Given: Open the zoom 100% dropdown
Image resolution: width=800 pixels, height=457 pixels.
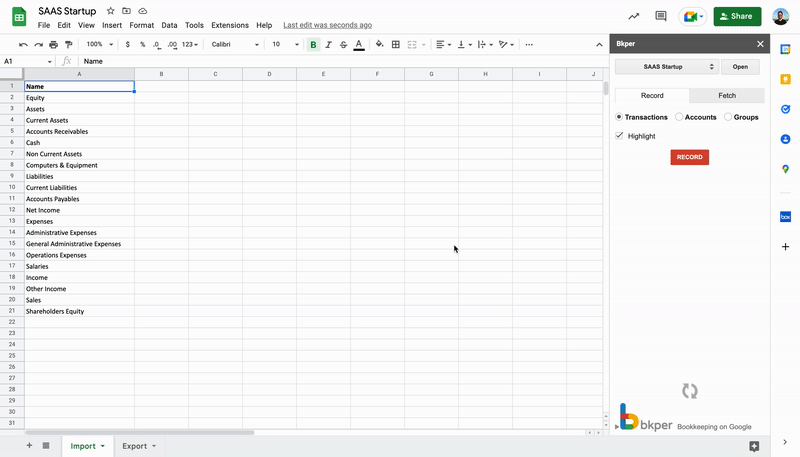Looking at the screenshot, I should pyautogui.click(x=99, y=45).
